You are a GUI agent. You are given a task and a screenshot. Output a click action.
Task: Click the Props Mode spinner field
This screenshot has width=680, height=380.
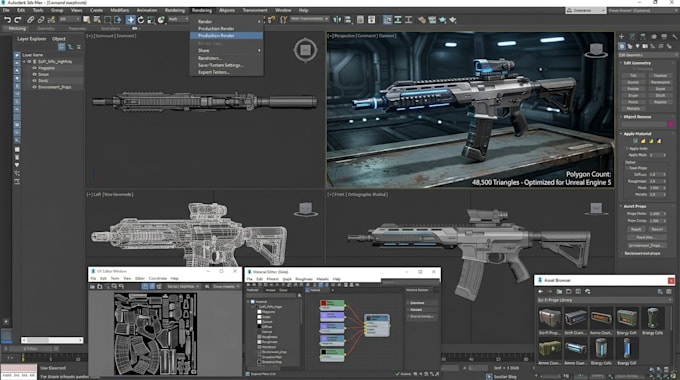point(657,213)
